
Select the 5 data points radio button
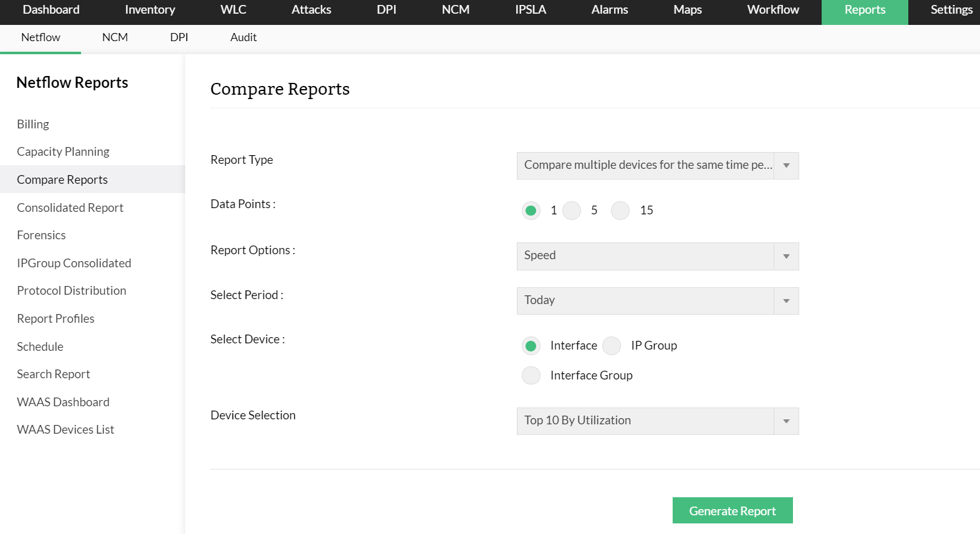coord(572,211)
